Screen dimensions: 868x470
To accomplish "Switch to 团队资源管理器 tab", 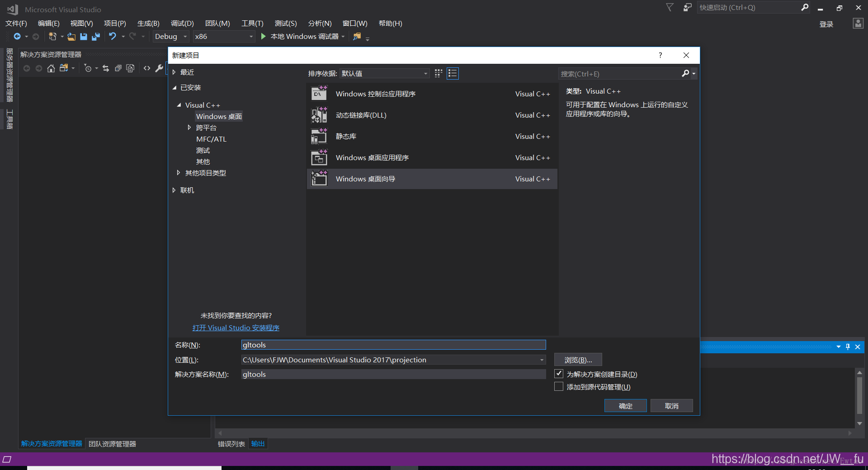I will coord(112,444).
